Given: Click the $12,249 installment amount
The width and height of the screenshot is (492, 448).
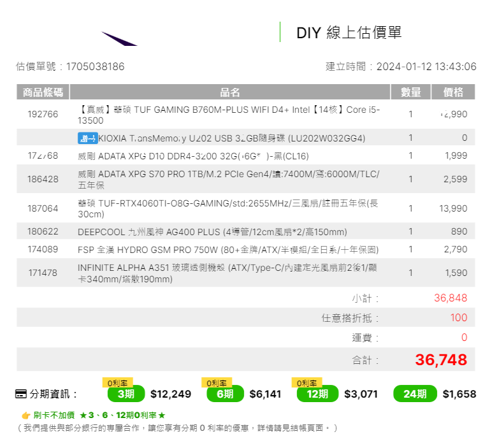Looking at the screenshot, I should (x=171, y=394).
